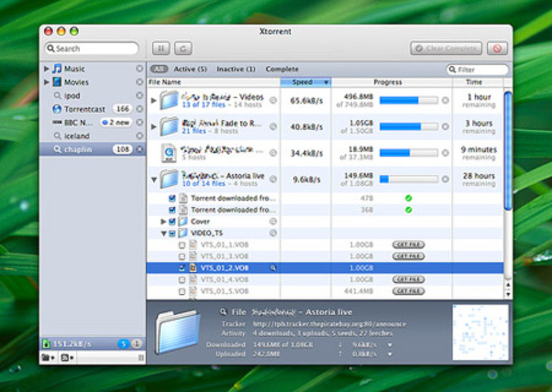
Task: Click GET FILE for VTS_01_3.VOB
Action: click(410, 256)
